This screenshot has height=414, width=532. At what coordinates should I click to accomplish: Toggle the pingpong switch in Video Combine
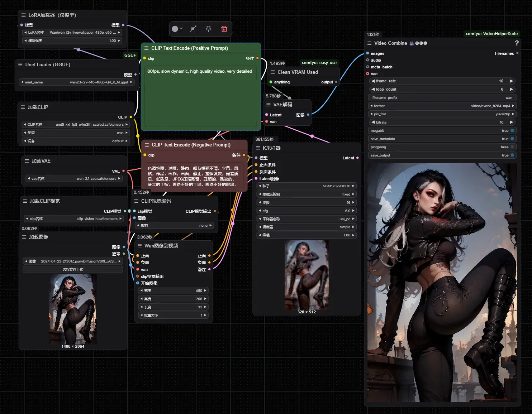[x=512, y=147]
